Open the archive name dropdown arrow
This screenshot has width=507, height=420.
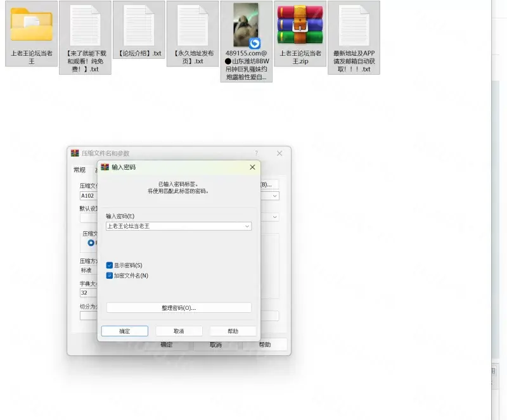275,196
